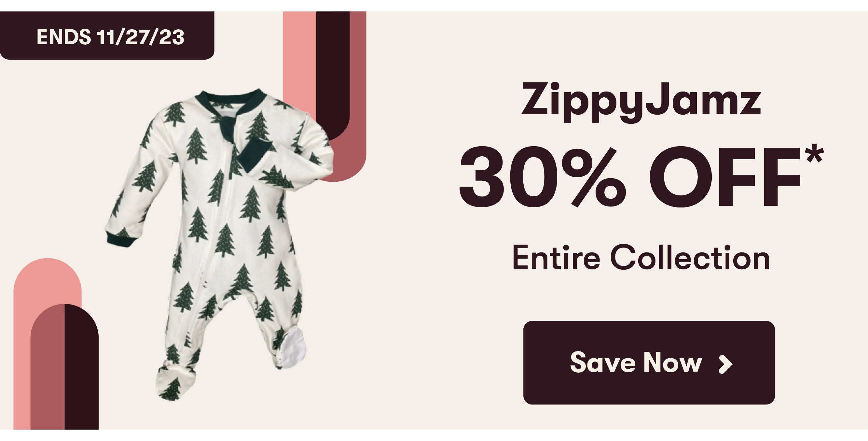
Task: Open the tree-print footed pajama image
Action: tap(219, 244)
